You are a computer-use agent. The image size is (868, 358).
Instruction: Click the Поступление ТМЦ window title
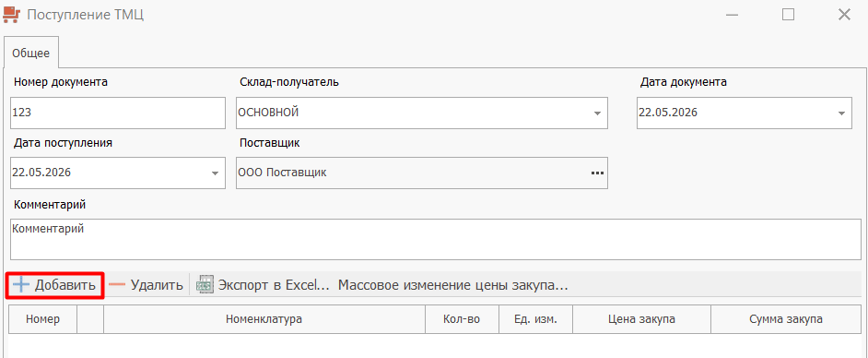[x=86, y=15]
